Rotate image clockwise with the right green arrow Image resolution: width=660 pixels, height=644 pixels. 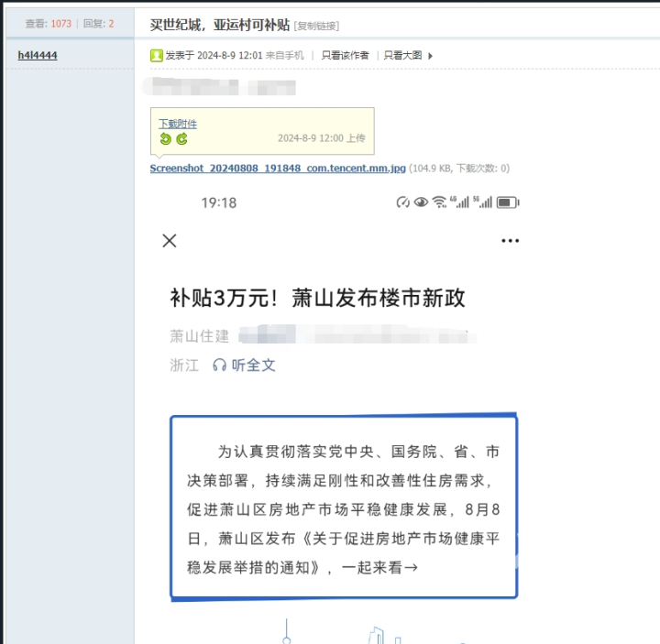(181, 138)
